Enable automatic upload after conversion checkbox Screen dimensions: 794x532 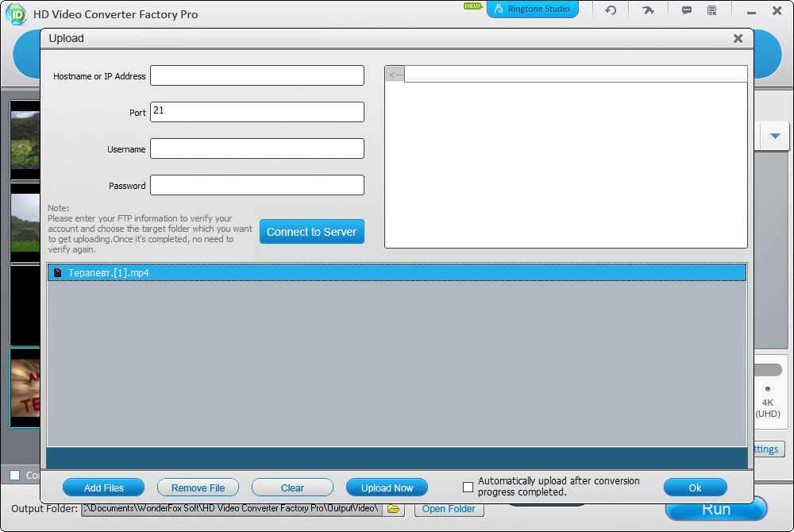pos(468,487)
